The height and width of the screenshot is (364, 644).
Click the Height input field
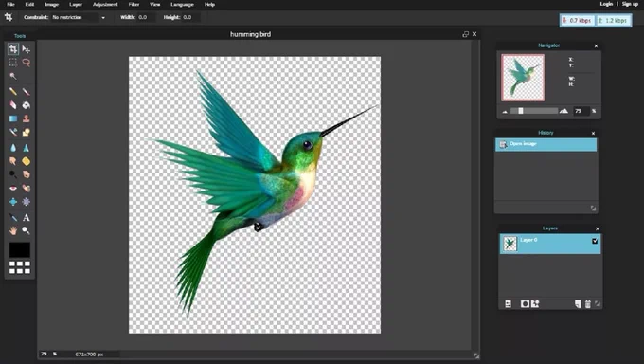[x=190, y=17]
